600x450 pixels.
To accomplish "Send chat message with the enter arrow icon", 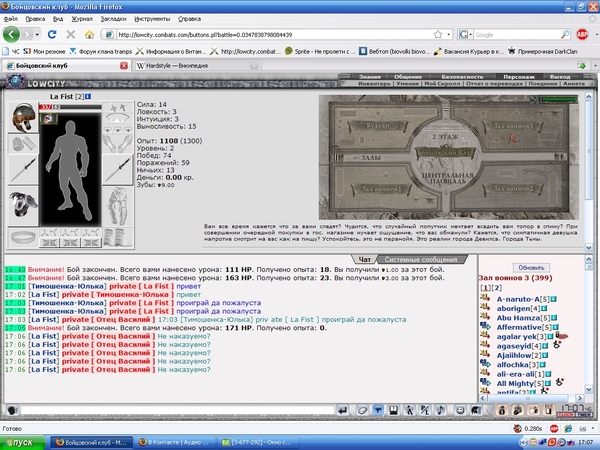I will 342,411.
